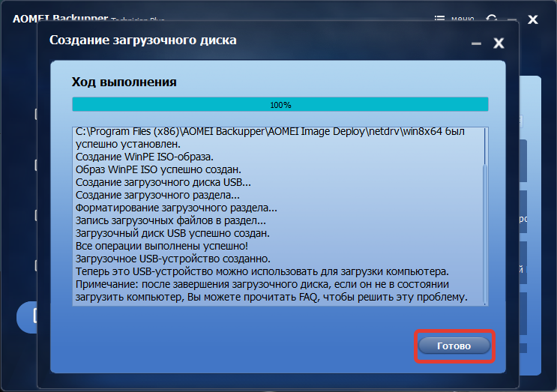This screenshot has width=557, height=392.
Task: Select log line 'Все операции выполнены успешно!'
Action: coord(162,247)
